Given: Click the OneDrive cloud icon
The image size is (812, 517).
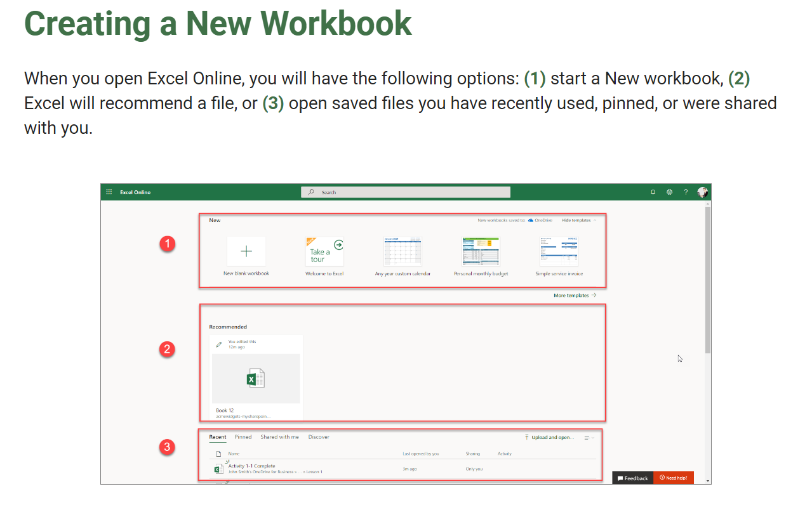Looking at the screenshot, I should point(531,220).
